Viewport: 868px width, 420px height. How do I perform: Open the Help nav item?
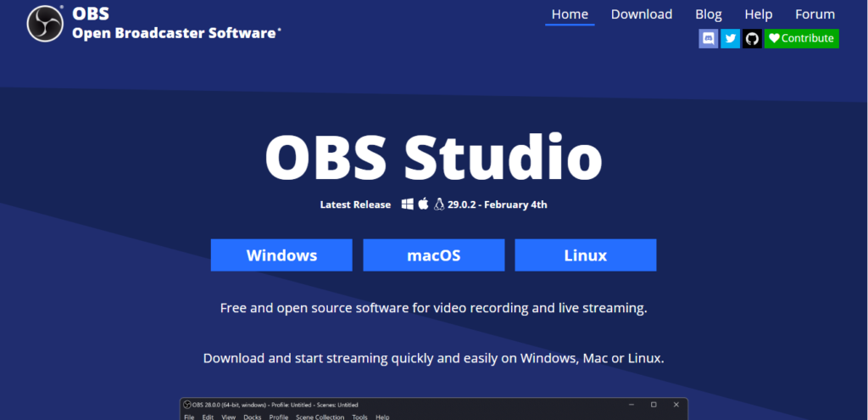pyautogui.click(x=759, y=14)
